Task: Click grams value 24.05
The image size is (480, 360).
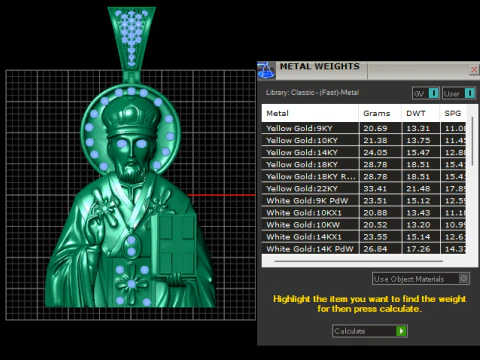Action: (375, 152)
